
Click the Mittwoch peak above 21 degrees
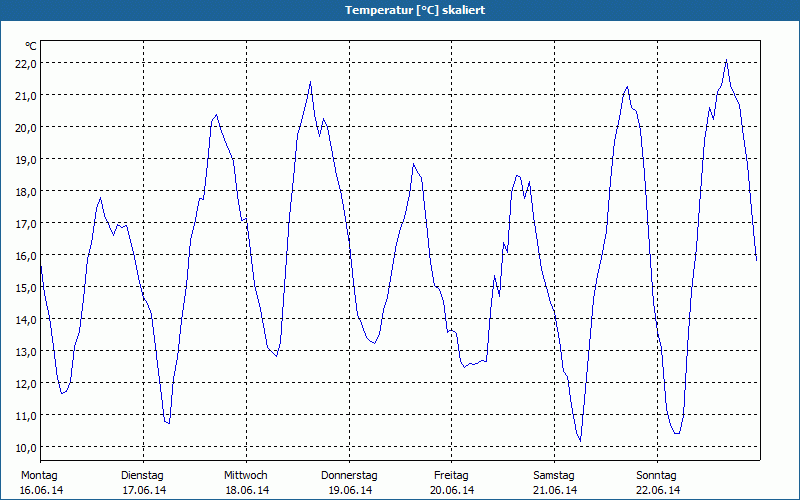(x=310, y=82)
